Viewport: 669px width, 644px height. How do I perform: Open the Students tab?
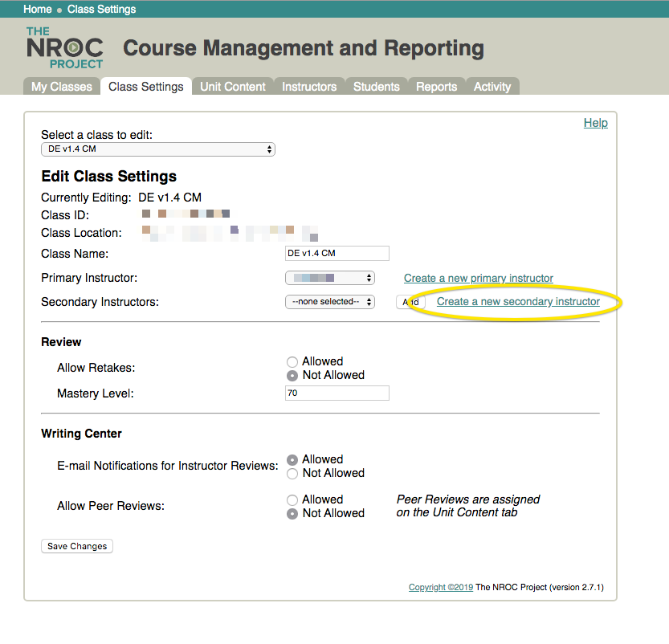[377, 87]
